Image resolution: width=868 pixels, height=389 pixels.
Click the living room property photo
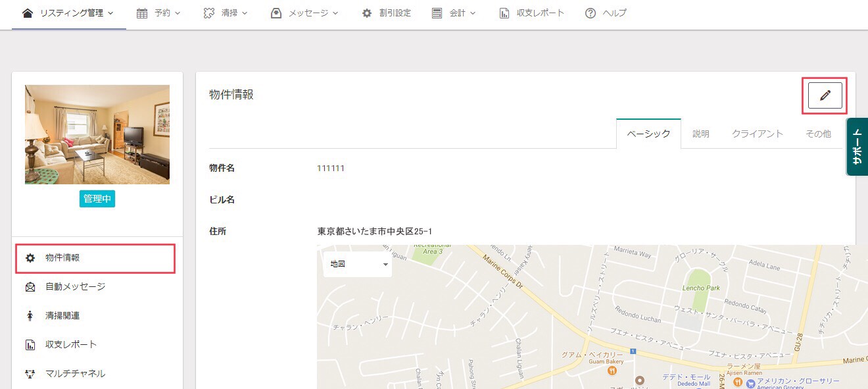pyautogui.click(x=97, y=134)
